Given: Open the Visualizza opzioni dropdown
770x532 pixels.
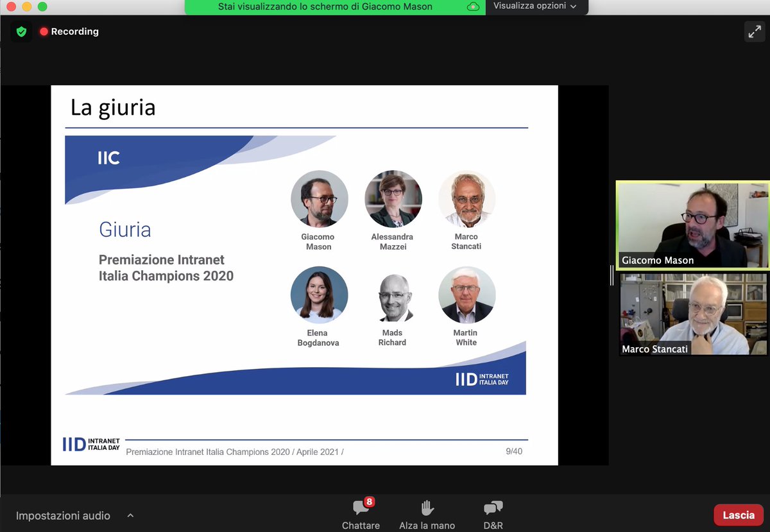Looking at the screenshot, I should [x=535, y=6].
